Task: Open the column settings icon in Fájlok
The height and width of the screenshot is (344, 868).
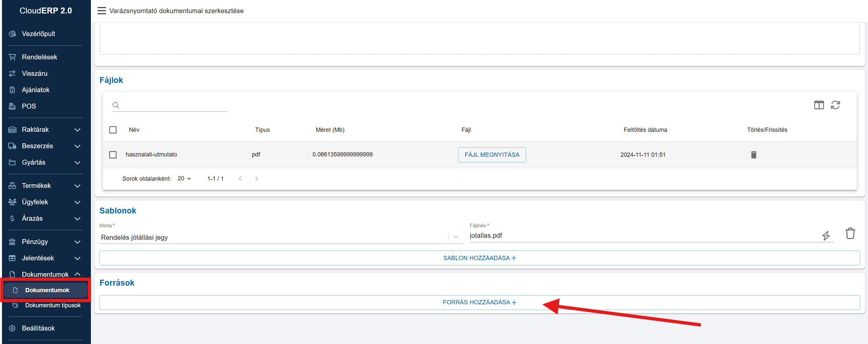Action: [x=819, y=105]
